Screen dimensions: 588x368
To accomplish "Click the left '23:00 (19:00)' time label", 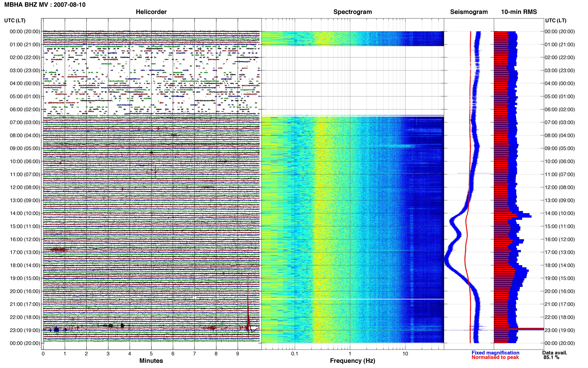I will coord(25,330).
